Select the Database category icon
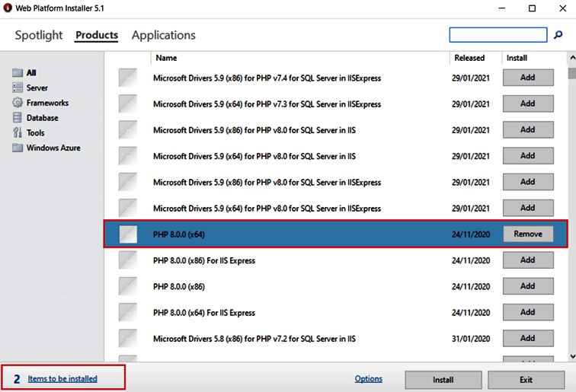Viewport: 576px width, 392px height. tap(18, 118)
